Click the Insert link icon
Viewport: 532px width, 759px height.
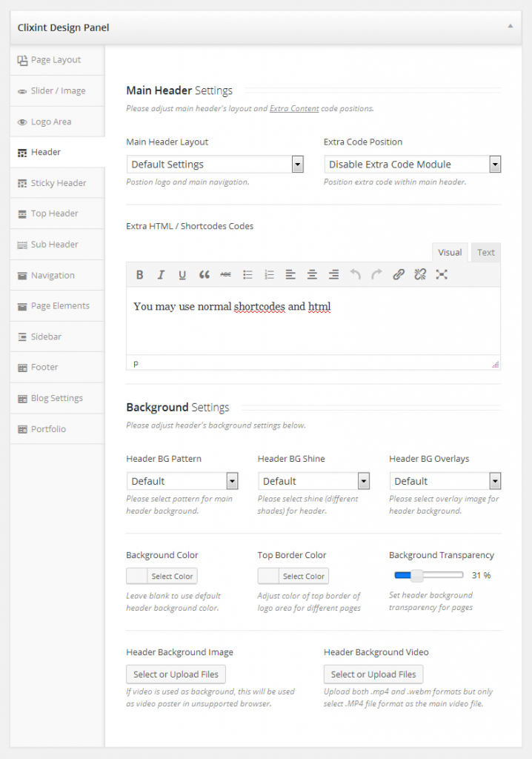pos(399,275)
